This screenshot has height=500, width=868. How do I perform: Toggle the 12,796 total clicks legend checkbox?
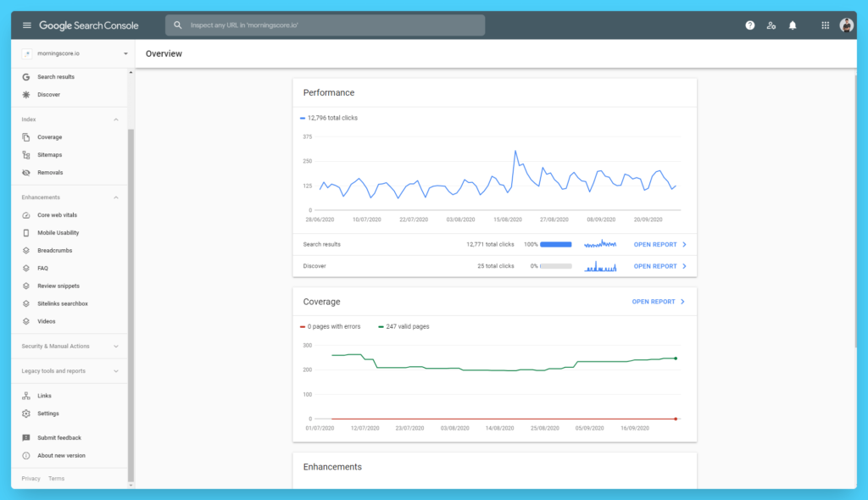click(x=303, y=118)
